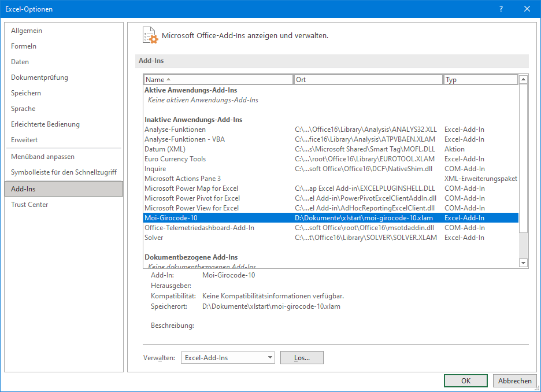Open the help question mark
Image resolution: width=541 pixels, height=392 pixels.
501,9
